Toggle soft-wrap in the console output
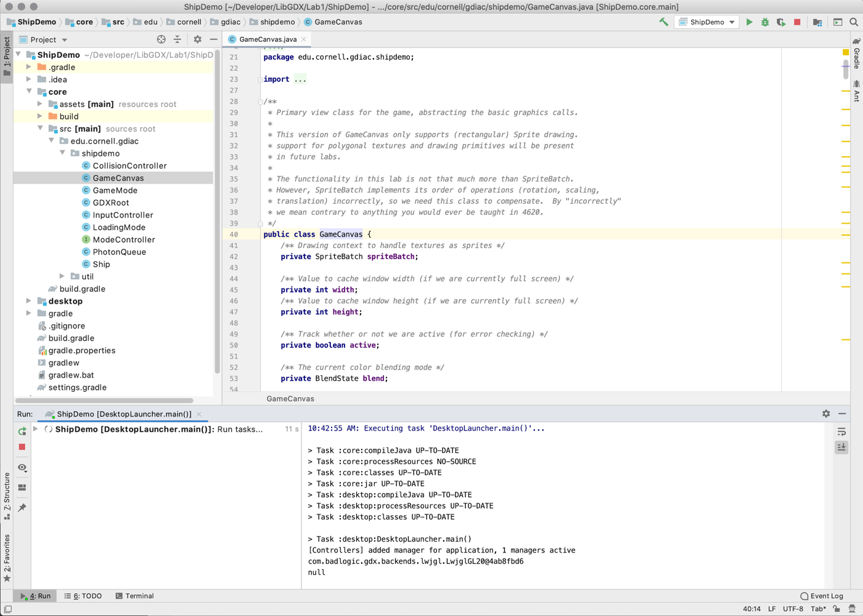 point(841,432)
